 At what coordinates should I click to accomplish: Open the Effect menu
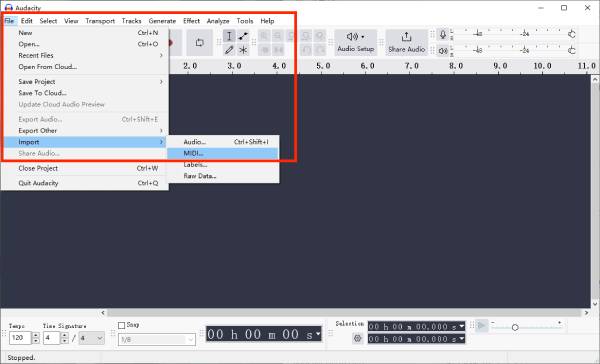tap(191, 21)
